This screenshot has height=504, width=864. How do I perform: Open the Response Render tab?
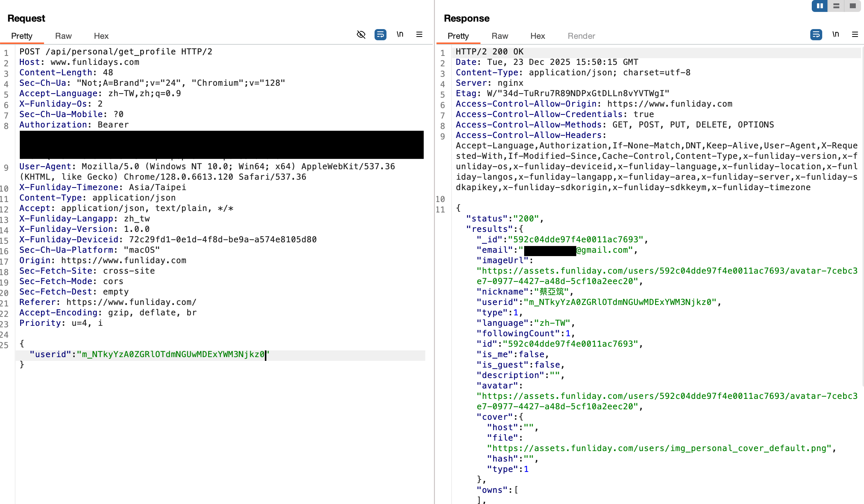(581, 36)
